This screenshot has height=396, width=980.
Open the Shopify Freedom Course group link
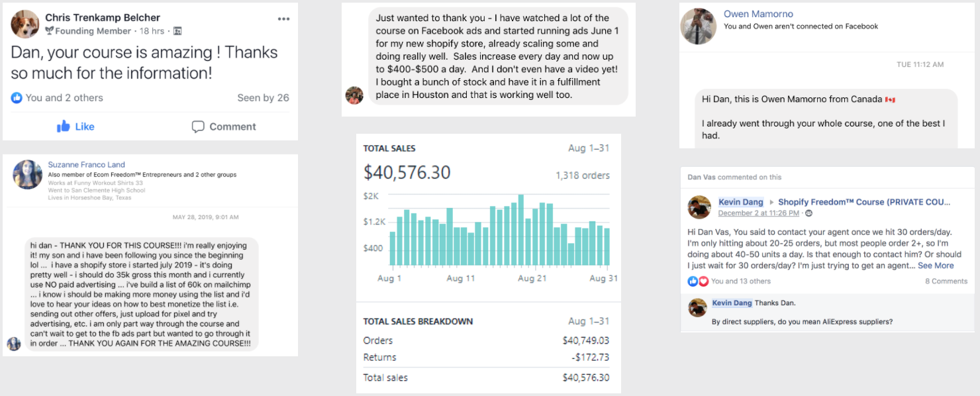[x=865, y=202]
